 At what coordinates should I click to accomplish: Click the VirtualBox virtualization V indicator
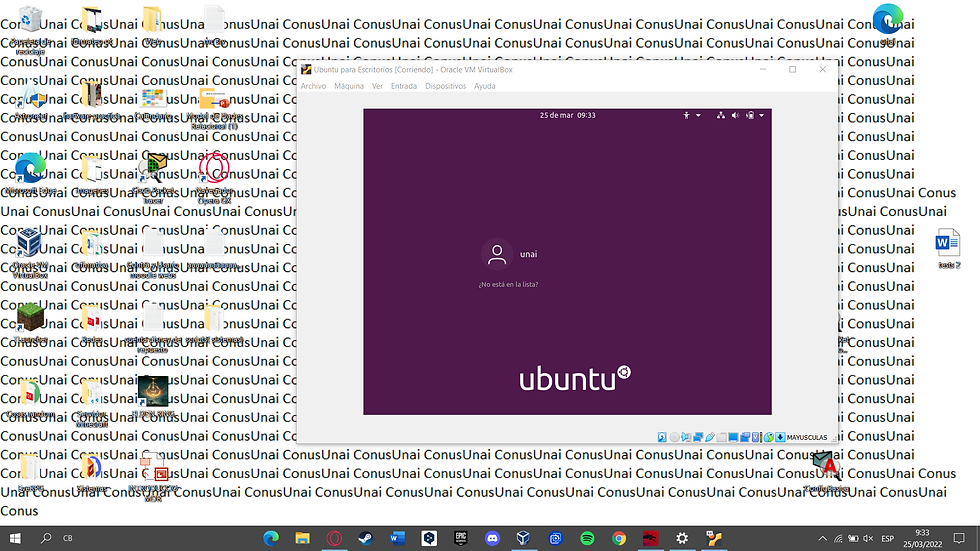point(755,437)
